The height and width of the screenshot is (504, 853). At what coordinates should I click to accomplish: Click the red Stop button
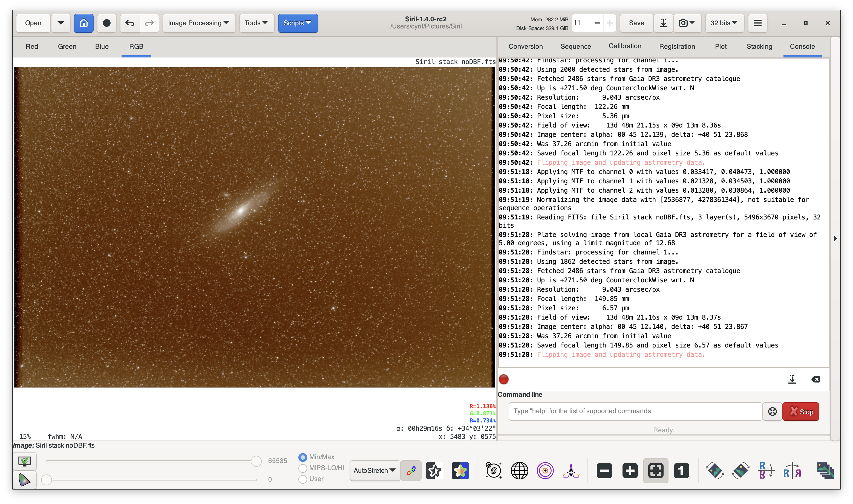click(800, 412)
